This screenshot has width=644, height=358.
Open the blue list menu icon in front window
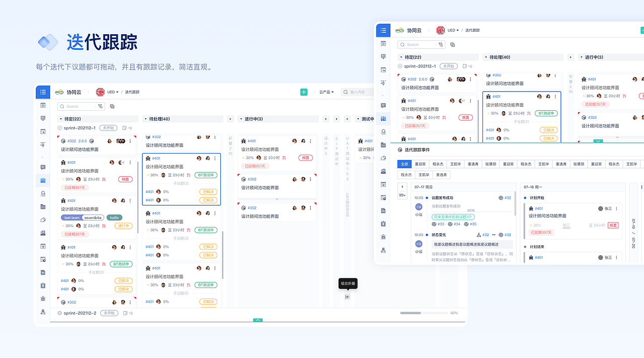coord(383,30)
